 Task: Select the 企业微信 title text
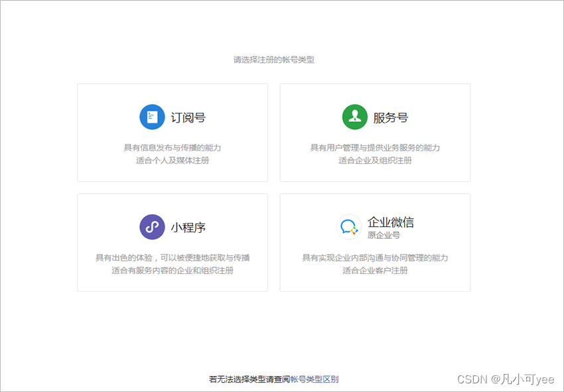tap(391, 222)
